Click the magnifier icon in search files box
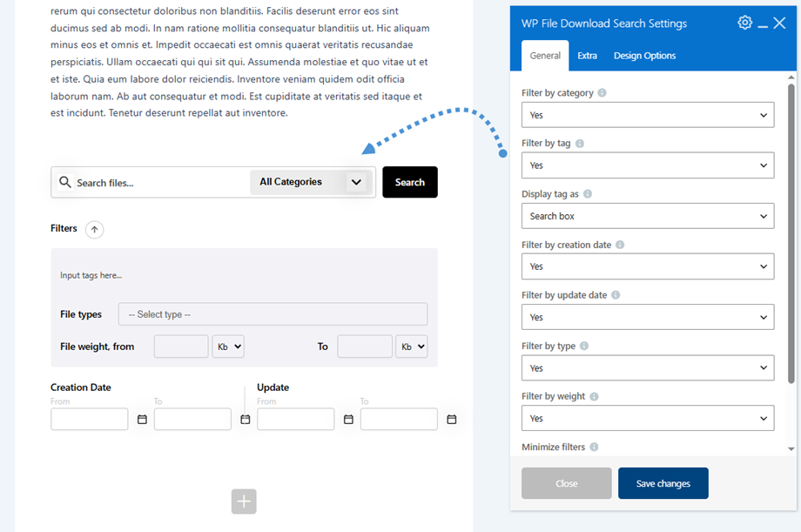Screen dimensions: 801x532 (x=65, y=182)
